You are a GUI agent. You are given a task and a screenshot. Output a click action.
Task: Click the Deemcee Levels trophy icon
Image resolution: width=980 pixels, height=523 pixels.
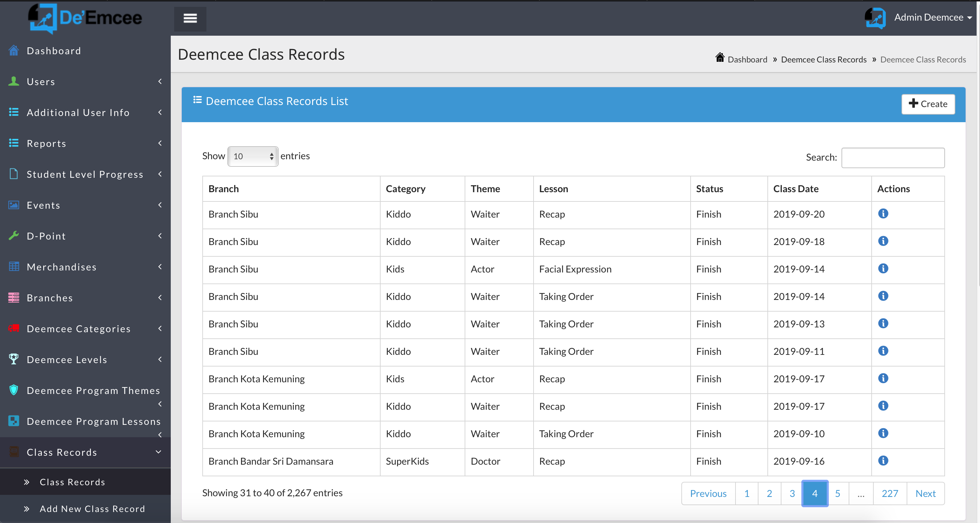[x=14, y=359]
